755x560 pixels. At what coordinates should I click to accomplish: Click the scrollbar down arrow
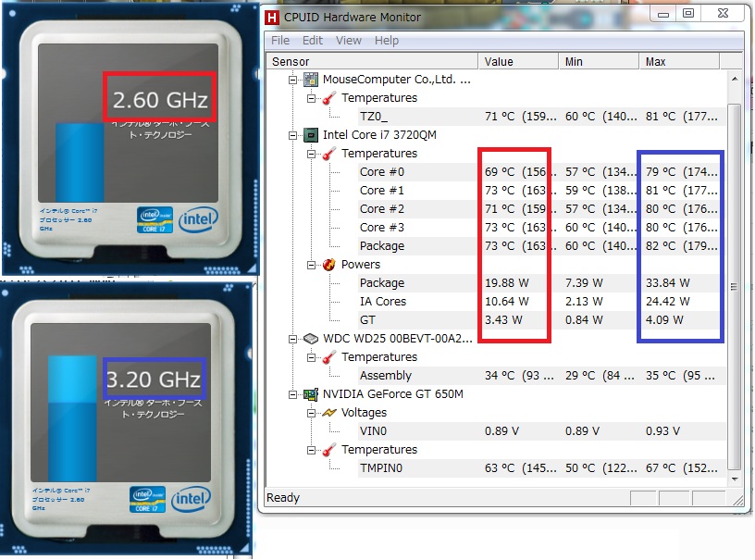coord(735,479)
